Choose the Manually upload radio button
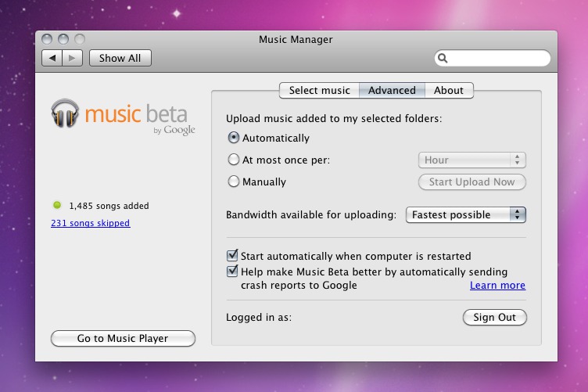Viewport: 588px width, 392px height. (x=234, y=182)
